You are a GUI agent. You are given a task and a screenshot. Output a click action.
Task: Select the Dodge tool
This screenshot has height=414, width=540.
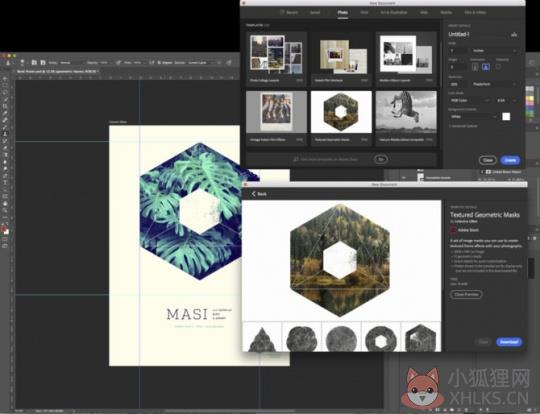pyautogui.click(x=5, y=168)
